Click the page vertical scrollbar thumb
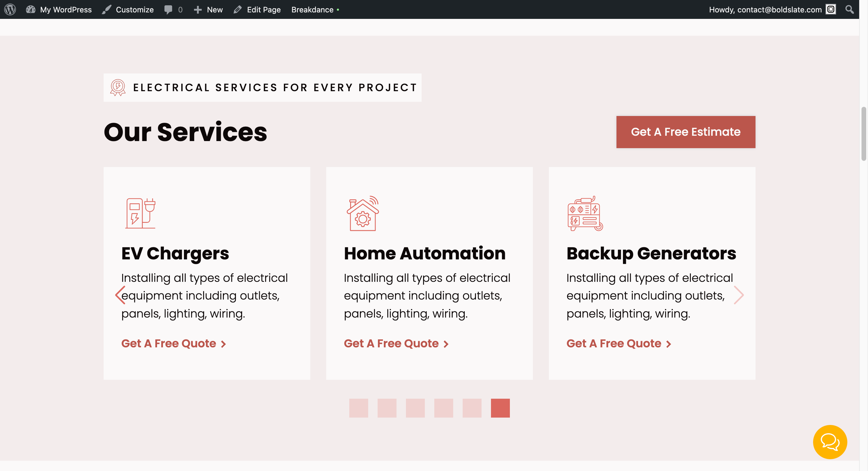868x471 pixels. (x=863, y=134)
